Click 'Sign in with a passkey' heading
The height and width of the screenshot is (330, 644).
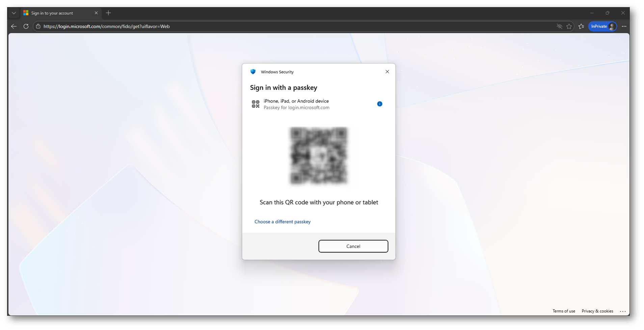tap(284, 88)
